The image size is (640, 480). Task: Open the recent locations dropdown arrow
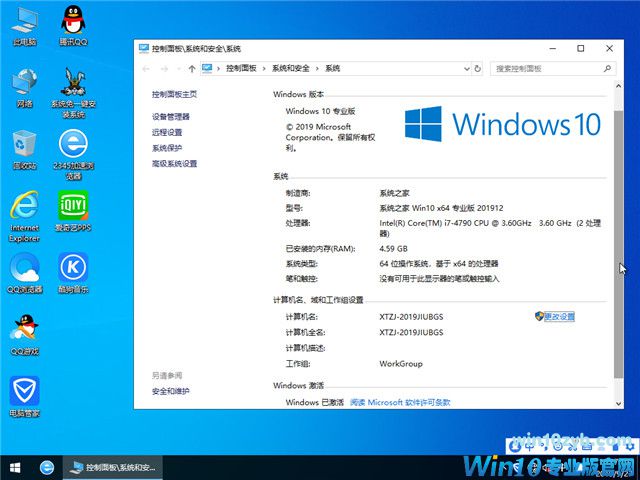tap(178, 69)
